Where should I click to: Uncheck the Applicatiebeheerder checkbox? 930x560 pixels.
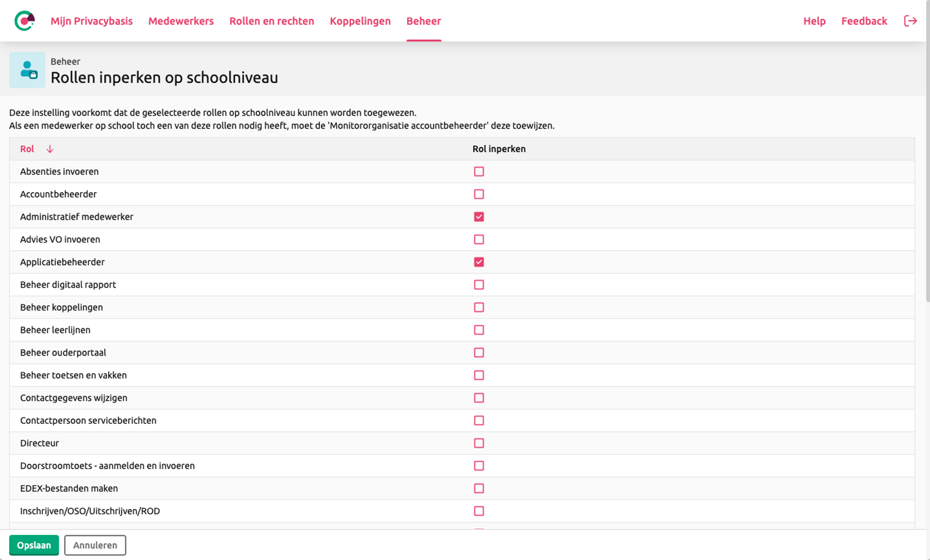479,262
